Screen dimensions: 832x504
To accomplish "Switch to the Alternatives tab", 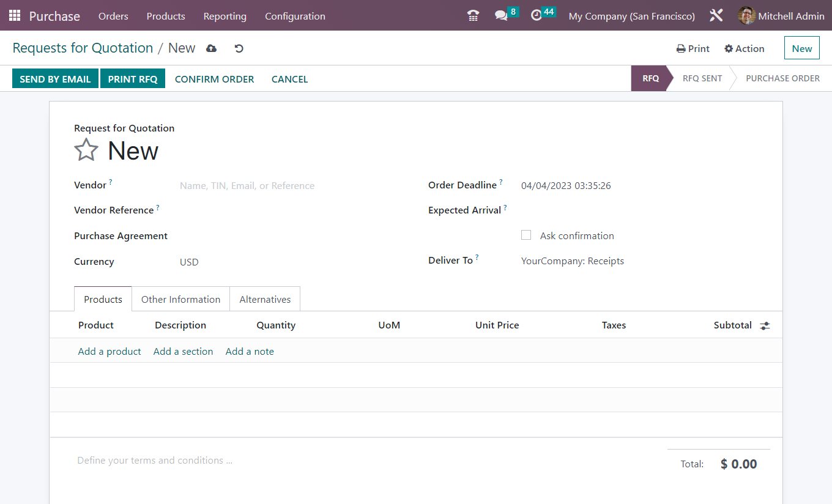I will tap(265, 299).
